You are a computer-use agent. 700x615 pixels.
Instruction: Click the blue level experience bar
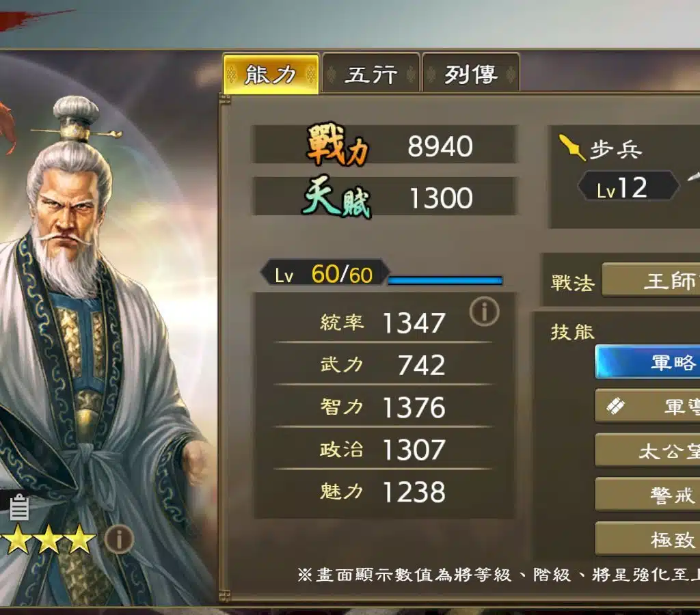[x=445, y=280]
